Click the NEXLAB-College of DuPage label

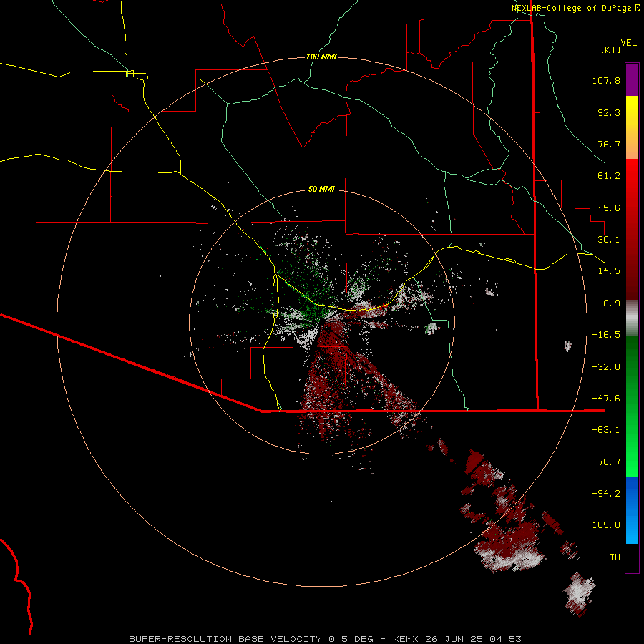[x=575, y=8]
